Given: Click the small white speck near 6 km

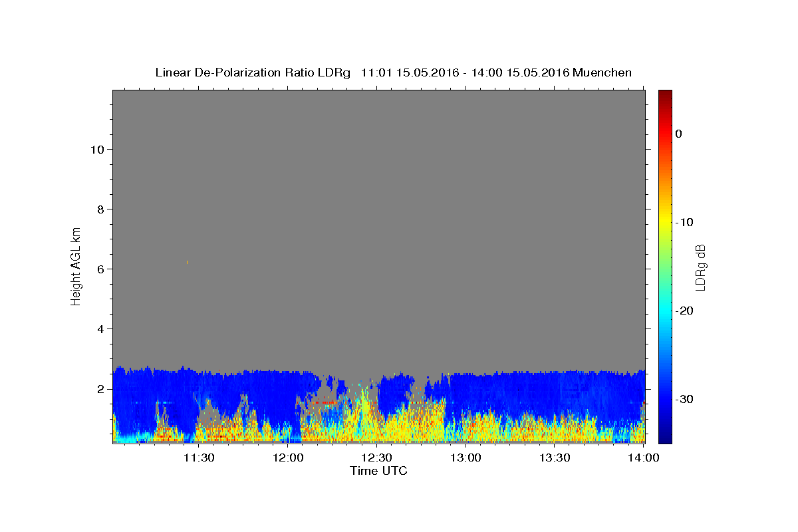Looking at the screenshot, I should coord(187,262).
